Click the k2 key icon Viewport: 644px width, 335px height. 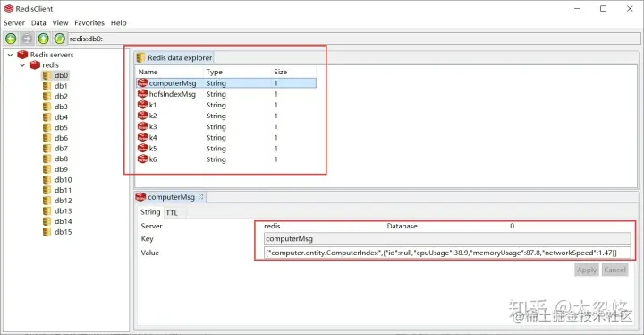point(142,116)
